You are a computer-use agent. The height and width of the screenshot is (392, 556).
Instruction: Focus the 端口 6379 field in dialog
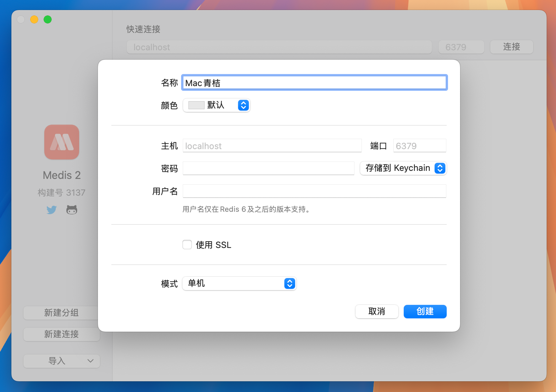coord(420,146)
